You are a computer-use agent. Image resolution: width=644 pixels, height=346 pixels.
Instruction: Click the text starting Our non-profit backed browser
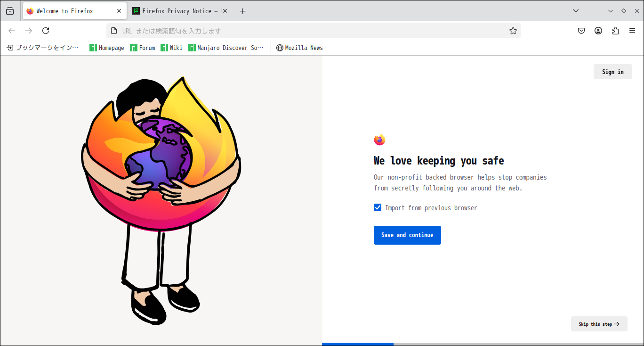[460, 183]
